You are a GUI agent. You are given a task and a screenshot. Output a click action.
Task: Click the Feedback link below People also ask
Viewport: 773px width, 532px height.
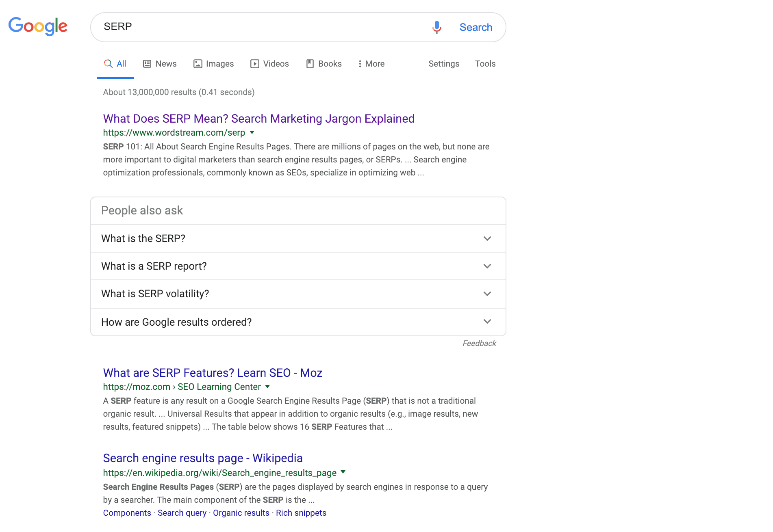click(479, 344)
